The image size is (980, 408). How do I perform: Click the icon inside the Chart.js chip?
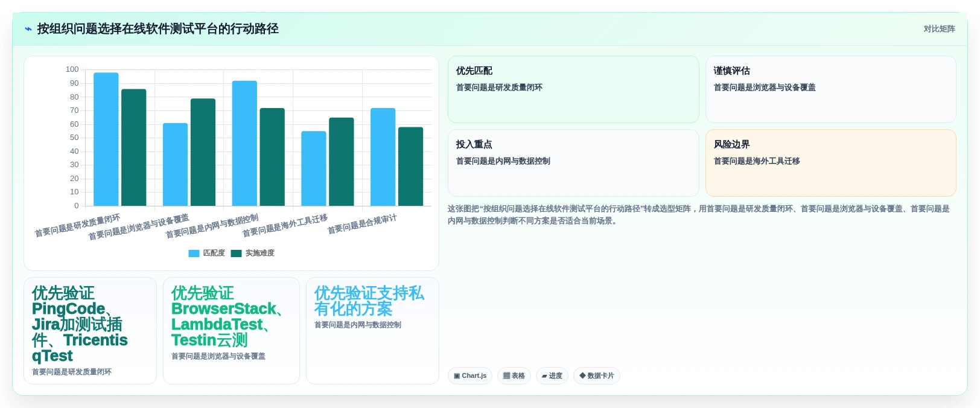(457, 376)
